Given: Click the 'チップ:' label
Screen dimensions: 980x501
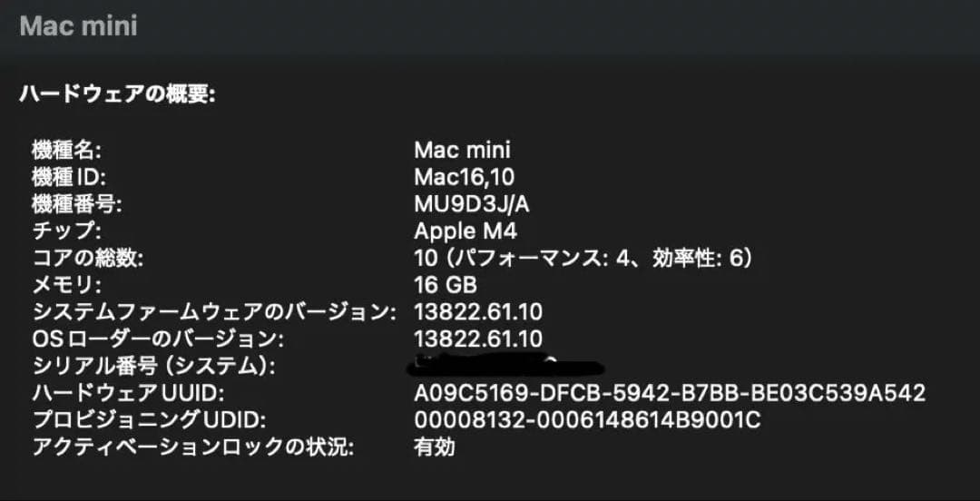Looking at the screenshot, I should click(66, 231).
